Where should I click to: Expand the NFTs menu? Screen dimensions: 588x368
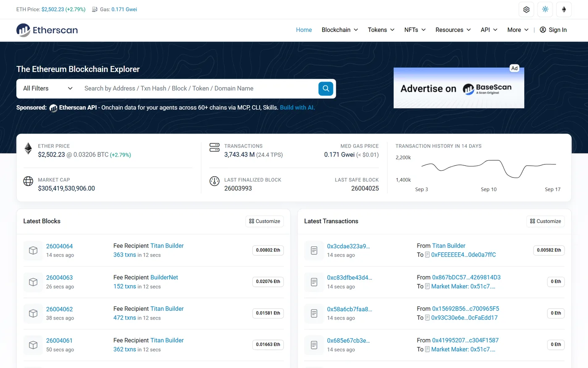pos(415,30)
